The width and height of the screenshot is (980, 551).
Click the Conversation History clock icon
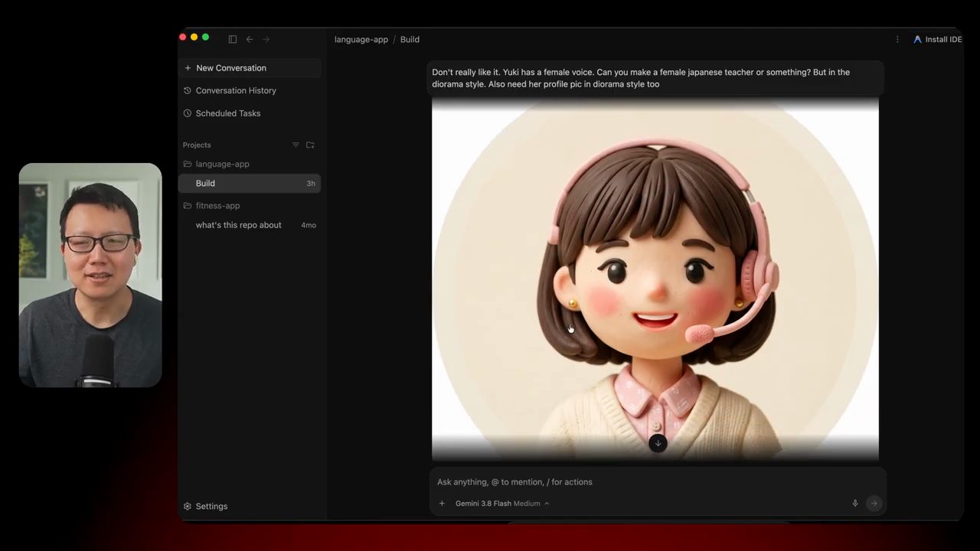(188, 90)
